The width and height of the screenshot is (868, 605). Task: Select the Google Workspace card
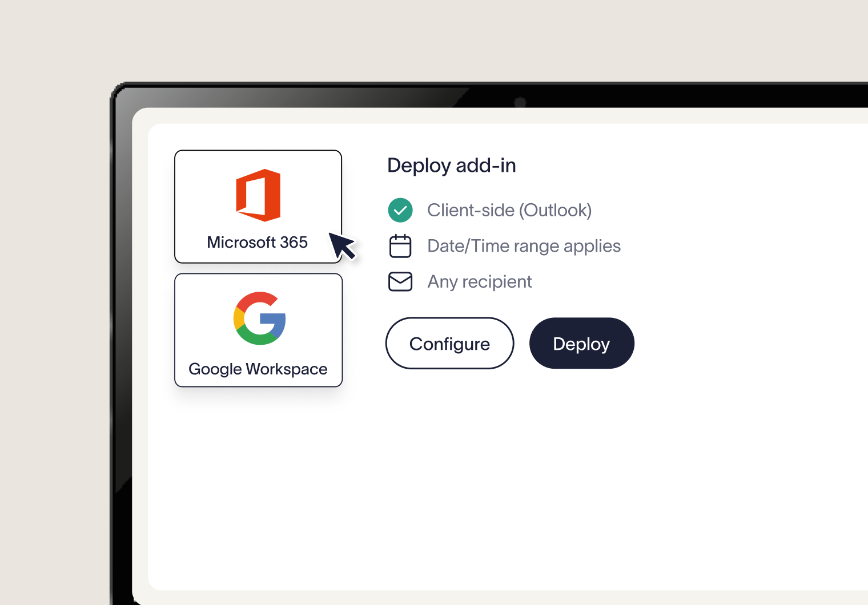click(258, 330)
